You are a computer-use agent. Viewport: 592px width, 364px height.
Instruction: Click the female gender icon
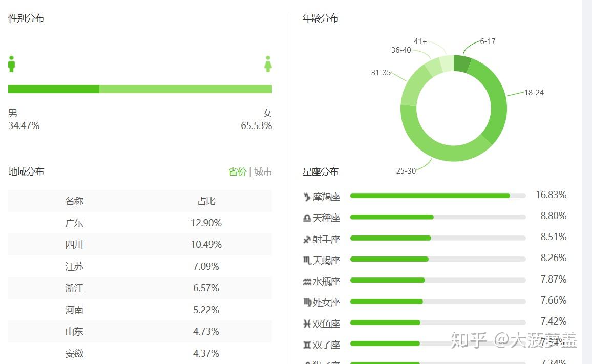268,64
